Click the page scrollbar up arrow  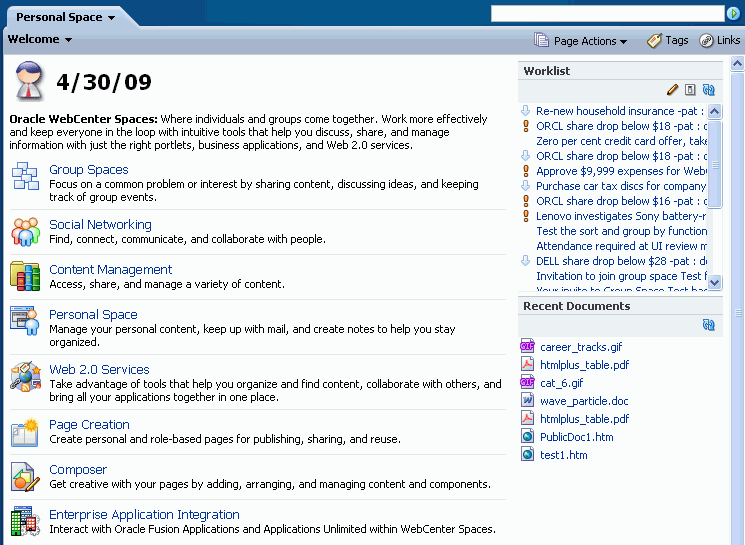point(737,63)
